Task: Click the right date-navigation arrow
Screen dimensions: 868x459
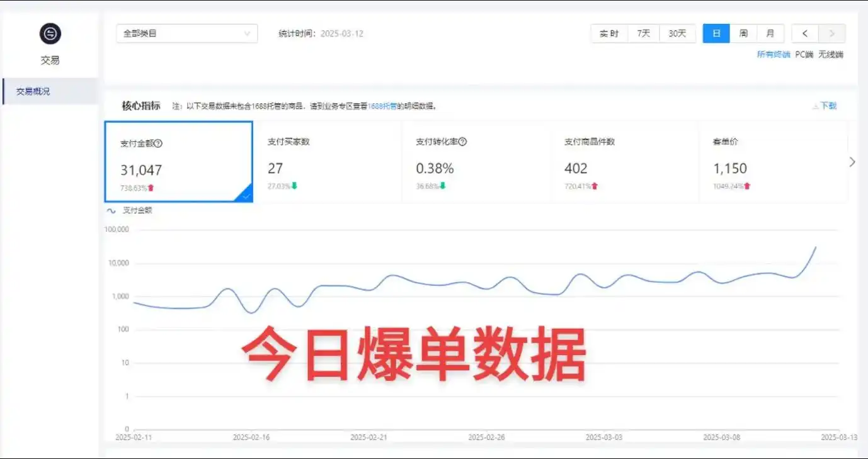Action: click(x=831, y=33)
